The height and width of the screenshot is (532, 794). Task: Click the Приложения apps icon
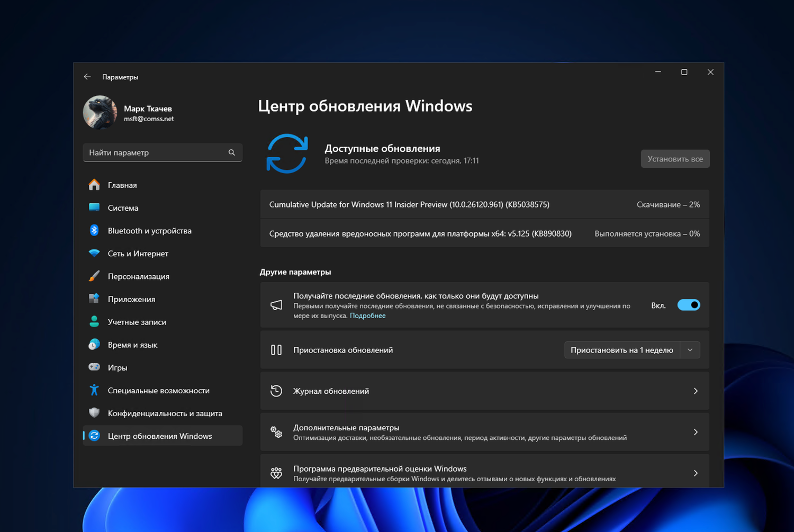(x=94, y=299)
